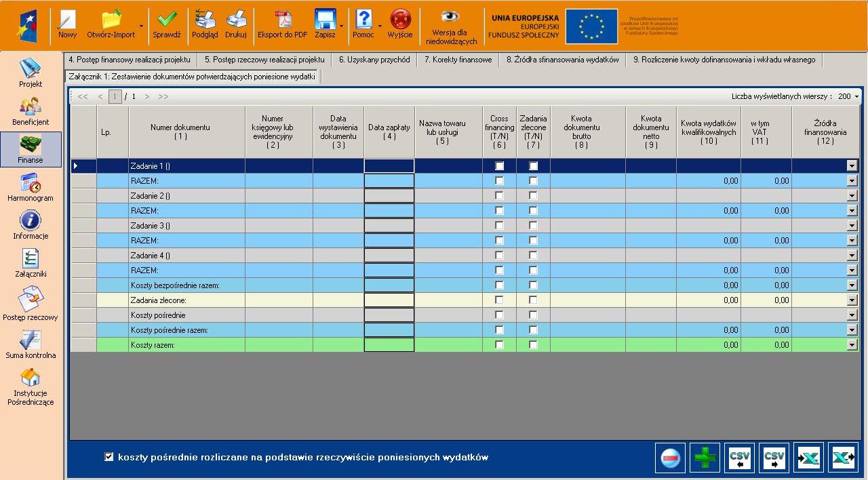Screen dimensions: 868x480
Task: Switch to 9. Rozliczenie kwoty dofinansowania tab
Action: pyautogui.click(x=724, y=60)
